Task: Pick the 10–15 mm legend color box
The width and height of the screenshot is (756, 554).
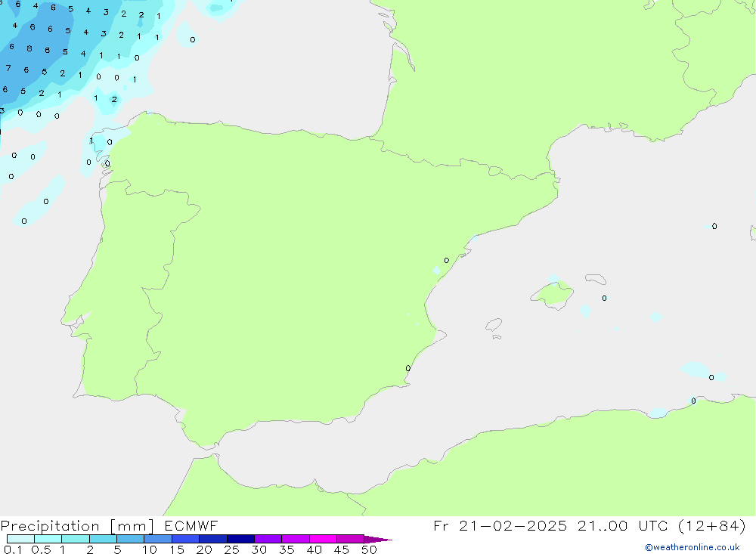Action: [x=158, y=539]
